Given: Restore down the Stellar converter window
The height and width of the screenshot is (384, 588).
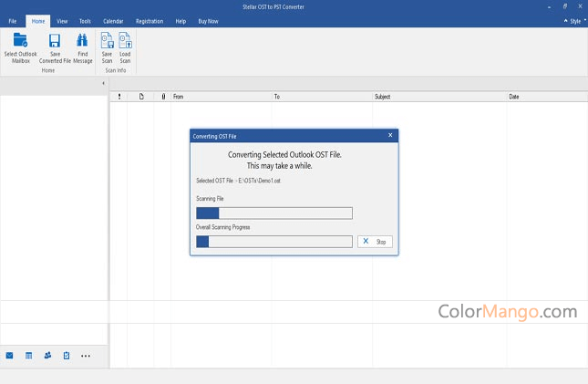Looking at the screenshot, I should 564,6.
